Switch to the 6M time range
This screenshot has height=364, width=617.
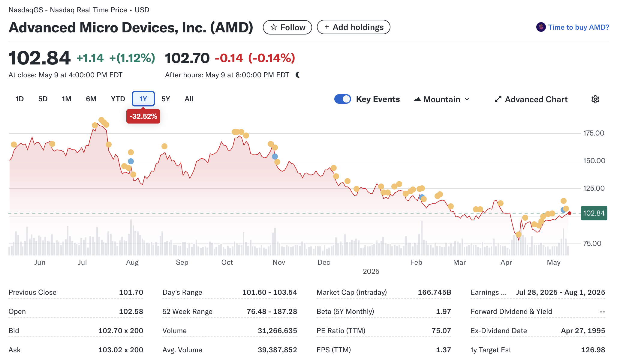point(91,99)
